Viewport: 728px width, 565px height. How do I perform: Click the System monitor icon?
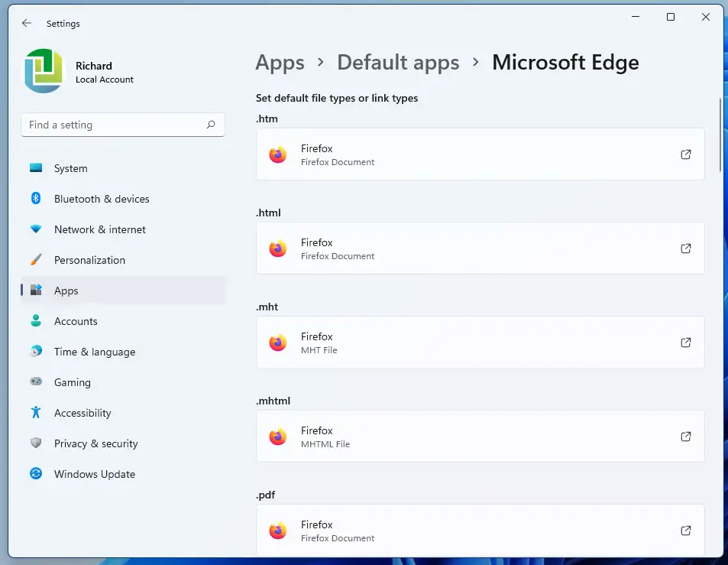[x=36, y=167]
